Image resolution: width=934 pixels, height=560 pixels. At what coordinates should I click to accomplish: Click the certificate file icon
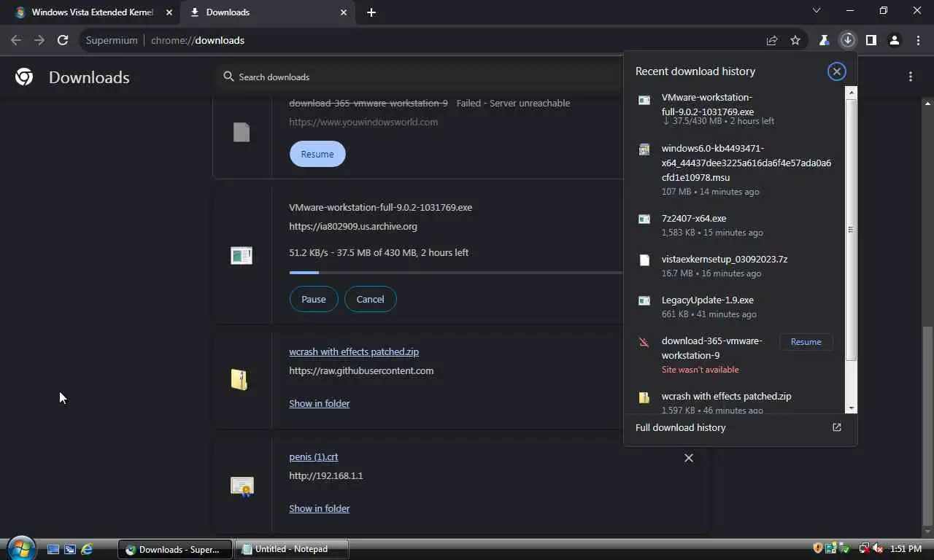click(x=242, y=486)
